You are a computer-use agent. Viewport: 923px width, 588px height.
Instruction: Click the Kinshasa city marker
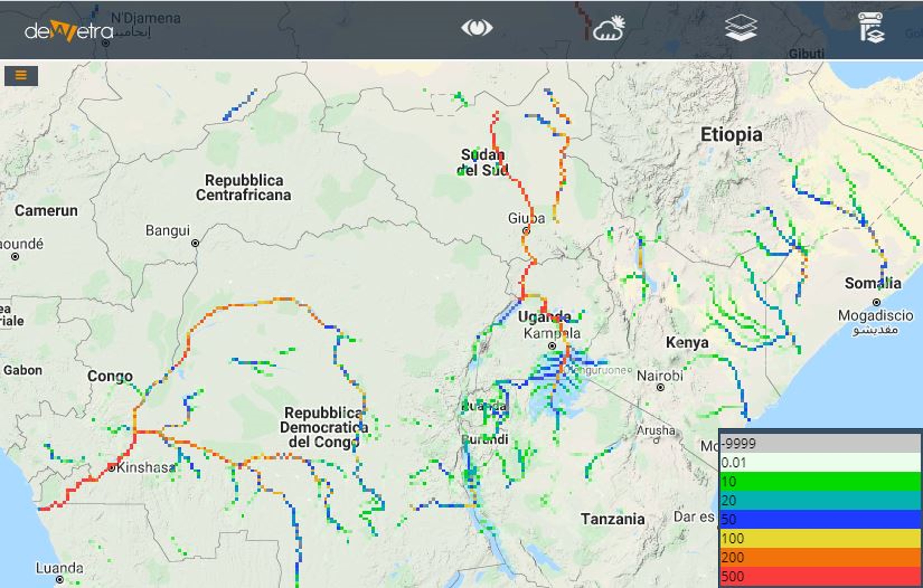(112, 468)
